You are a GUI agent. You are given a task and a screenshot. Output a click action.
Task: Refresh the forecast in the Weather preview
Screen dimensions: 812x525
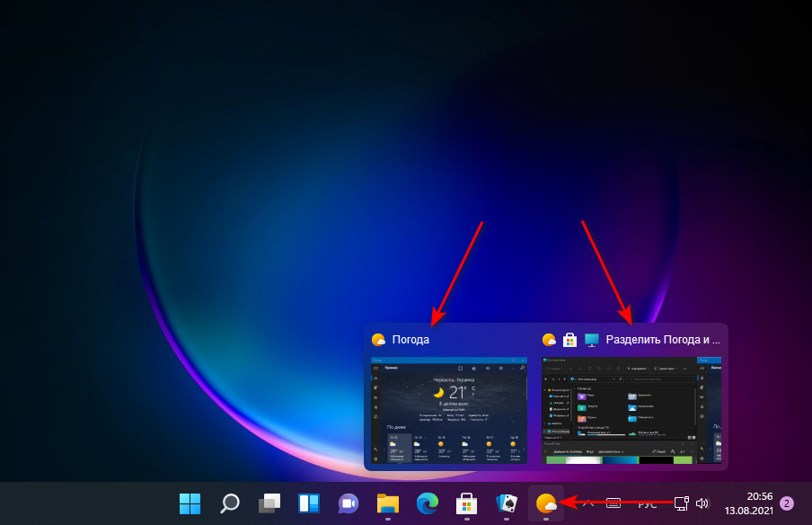pyautogui.click(x=461, y=369)
